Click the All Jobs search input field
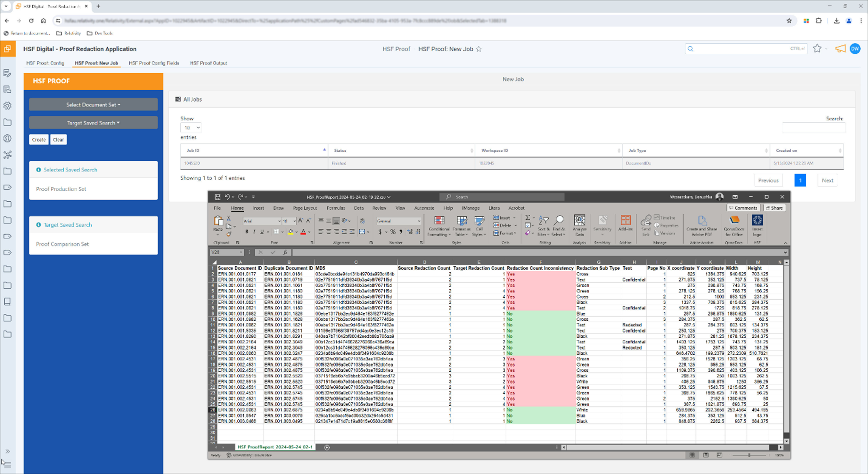 (x=813, y=128)
